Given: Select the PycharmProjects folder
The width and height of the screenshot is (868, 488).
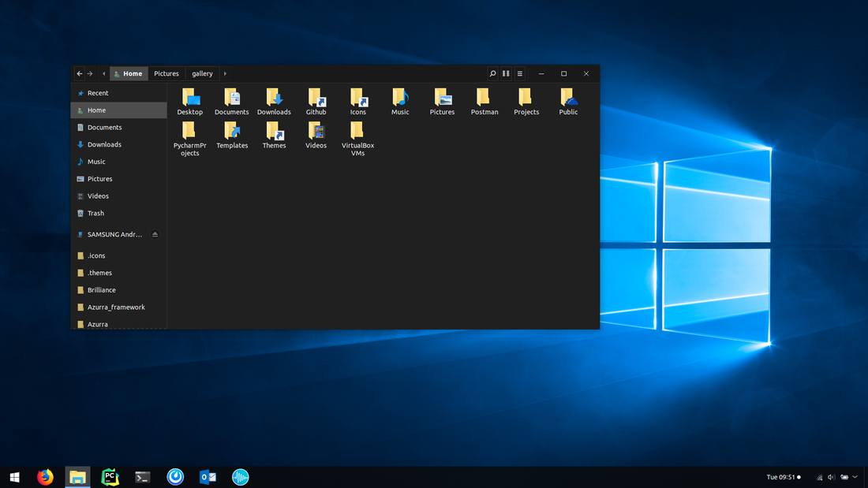Looking at the screenshot, I should coord(190,131).
